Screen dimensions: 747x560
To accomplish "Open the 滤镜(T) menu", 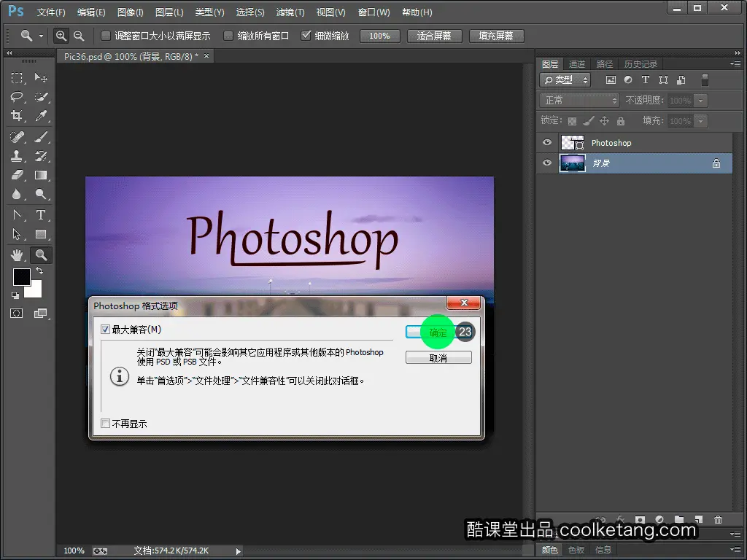I will (290, 12).
